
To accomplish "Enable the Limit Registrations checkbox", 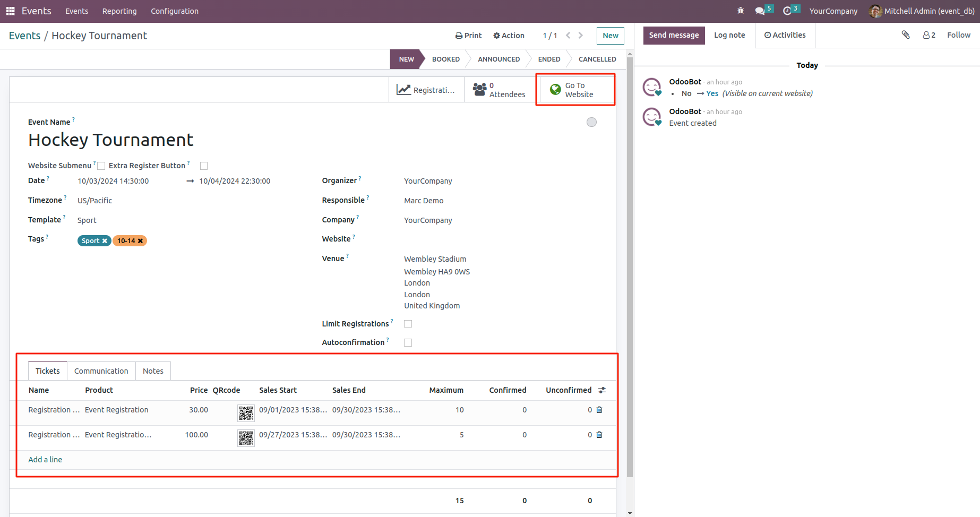I will [x=408, y=324].
